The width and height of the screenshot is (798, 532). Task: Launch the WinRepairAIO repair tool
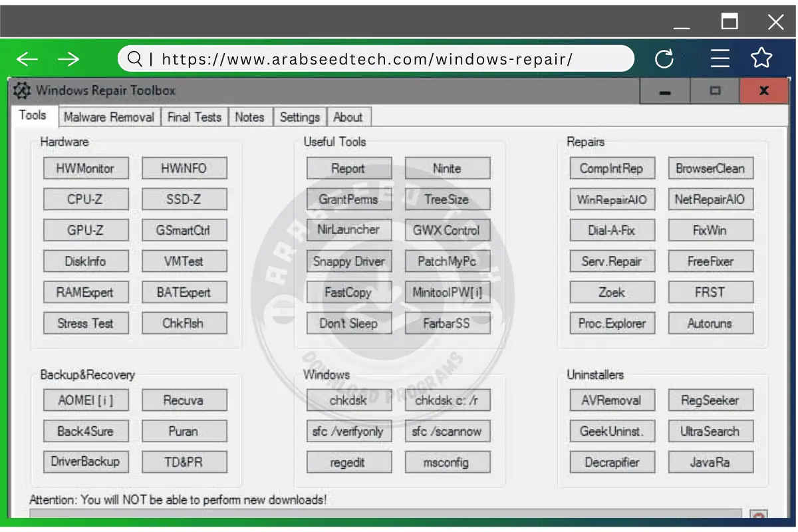(612, 199)
